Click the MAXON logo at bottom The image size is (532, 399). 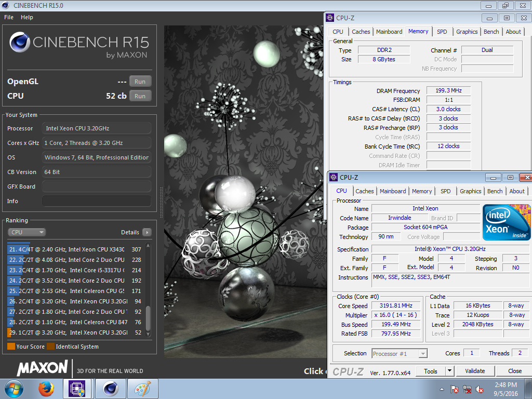43,368
